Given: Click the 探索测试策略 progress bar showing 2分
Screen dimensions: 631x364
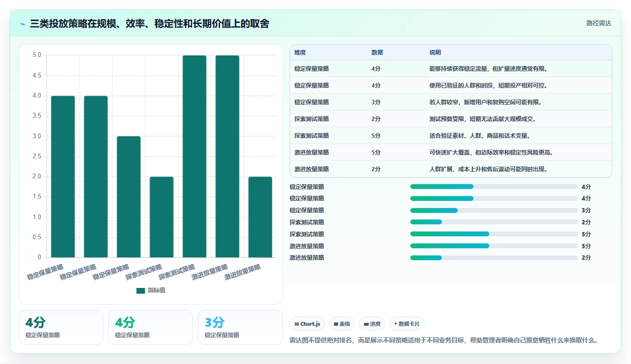Looking at the screenshot, I should pyautogui.click(x=494, y=222).
